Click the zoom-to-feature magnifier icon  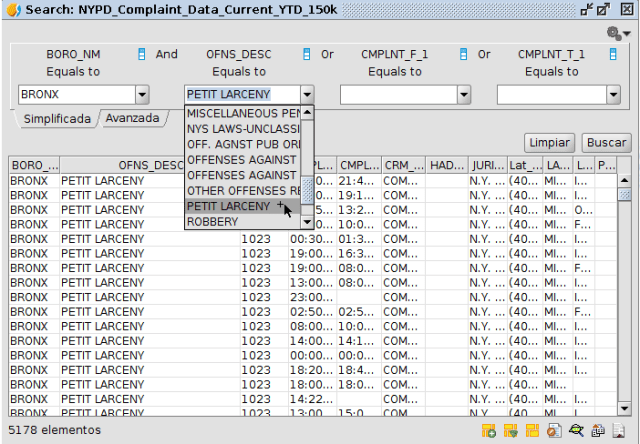576,431
